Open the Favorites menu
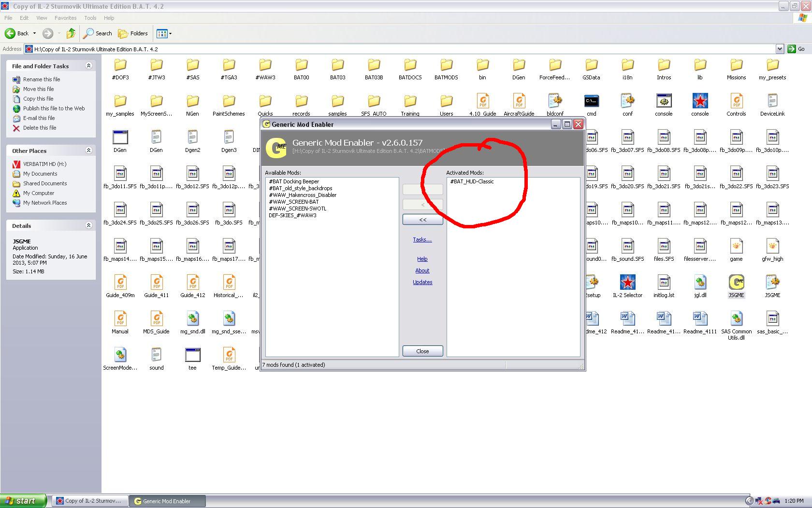This screenshot has width=812, height=508. coord(65,18)
